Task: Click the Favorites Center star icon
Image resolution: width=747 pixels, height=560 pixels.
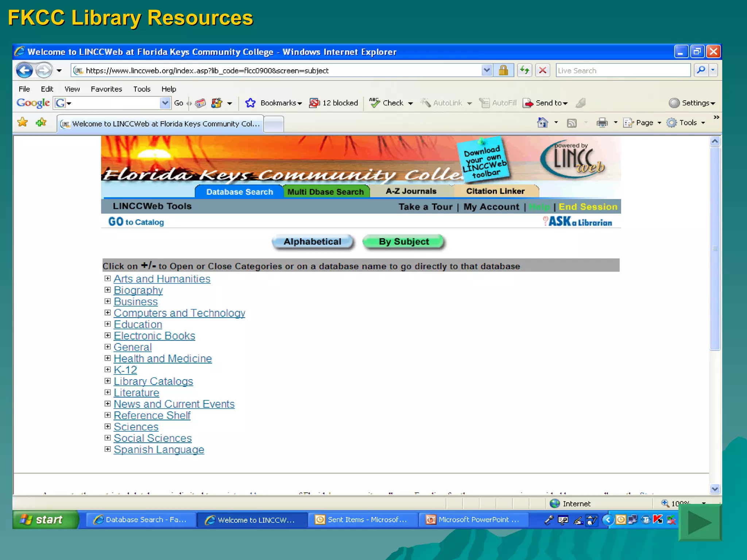Action: tap(23, 122)
